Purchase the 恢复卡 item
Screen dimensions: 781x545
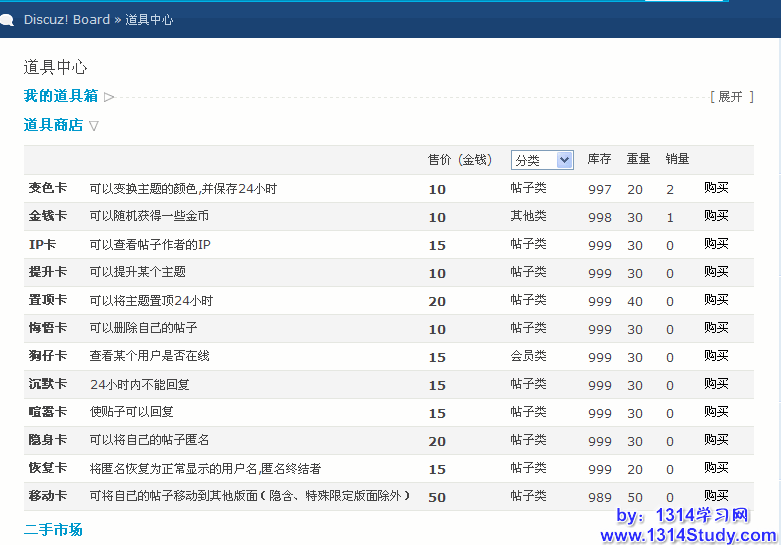tap(716, 468)
